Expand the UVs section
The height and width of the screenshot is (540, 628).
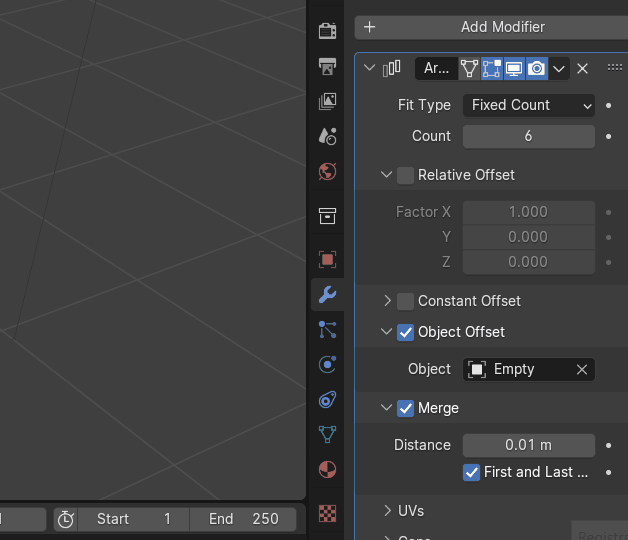point(387,511)
